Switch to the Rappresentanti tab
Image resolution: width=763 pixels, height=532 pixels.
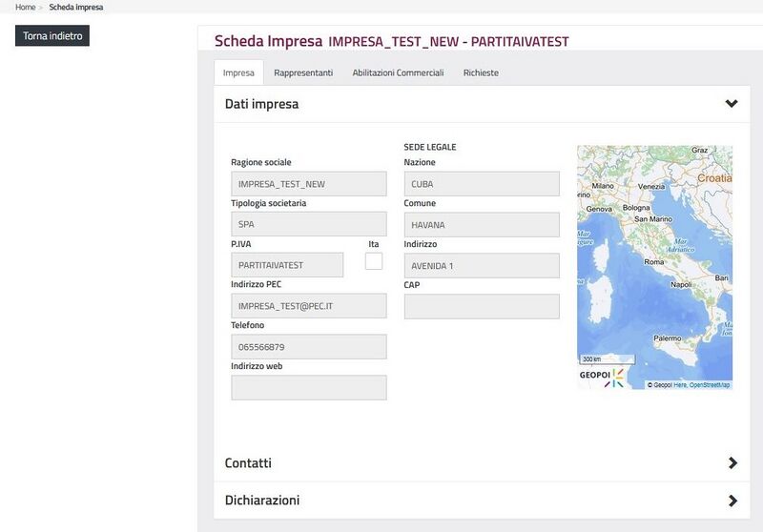click(x=303, y=72)
